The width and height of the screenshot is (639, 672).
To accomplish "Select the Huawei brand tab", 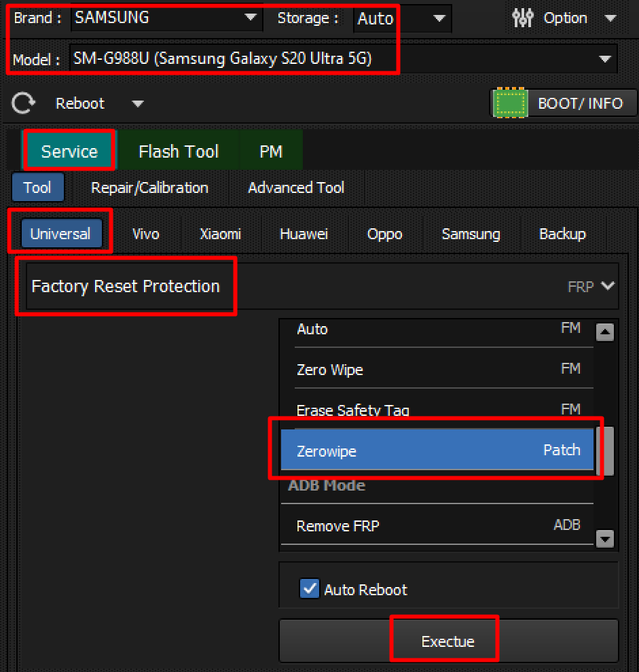I will (304, 234).
